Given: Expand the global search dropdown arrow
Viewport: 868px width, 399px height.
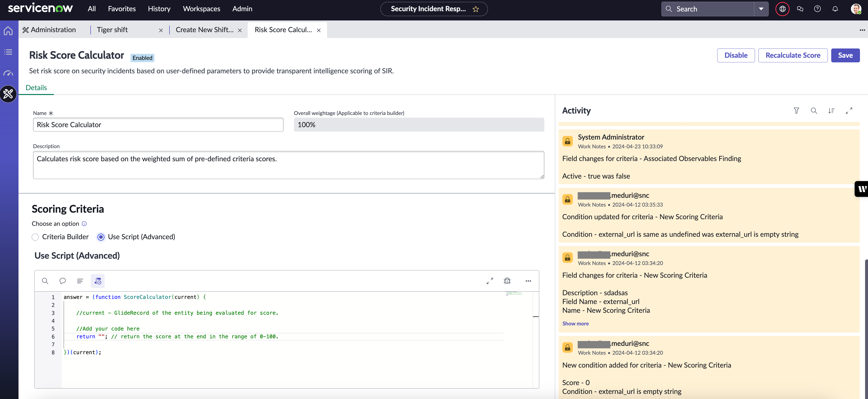Looking at the screenshot, I should [x=761, y=9].
